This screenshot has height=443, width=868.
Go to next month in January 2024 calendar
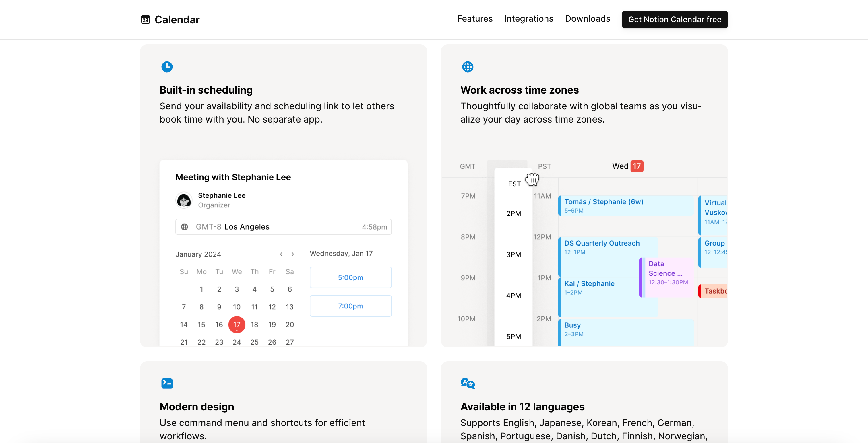(292, 254)
